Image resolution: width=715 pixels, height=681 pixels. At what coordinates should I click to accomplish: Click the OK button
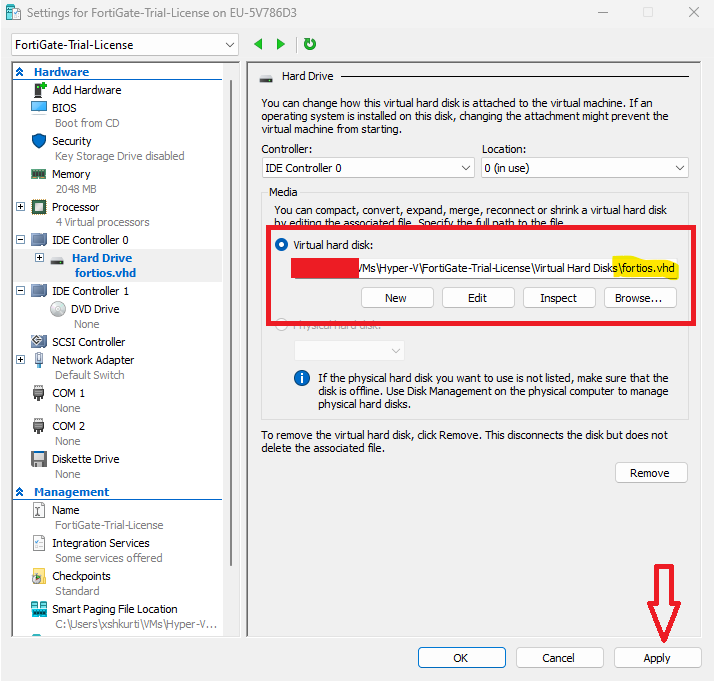click(461, 658)
